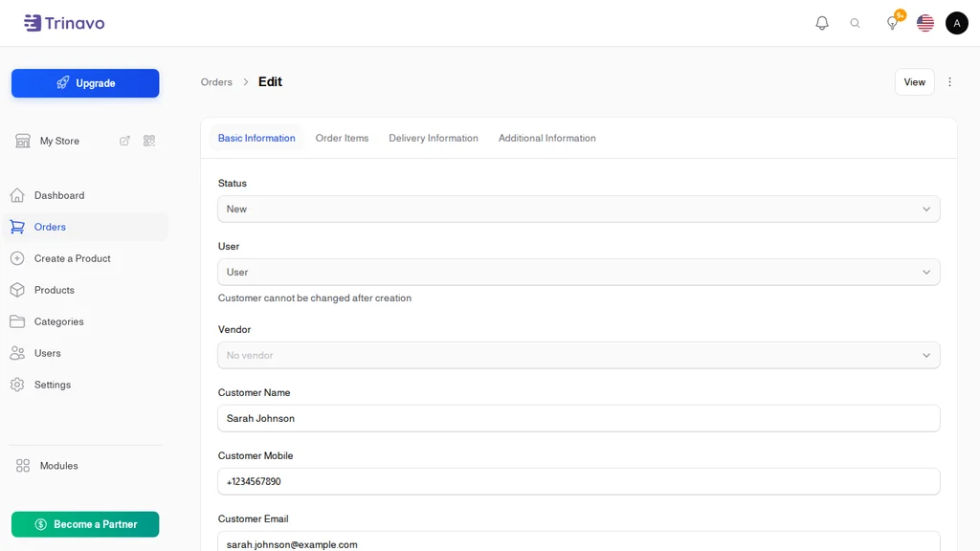This screenshot has height=551, width=980.
Task: Click the Trinavo logo
Action: 64,23
